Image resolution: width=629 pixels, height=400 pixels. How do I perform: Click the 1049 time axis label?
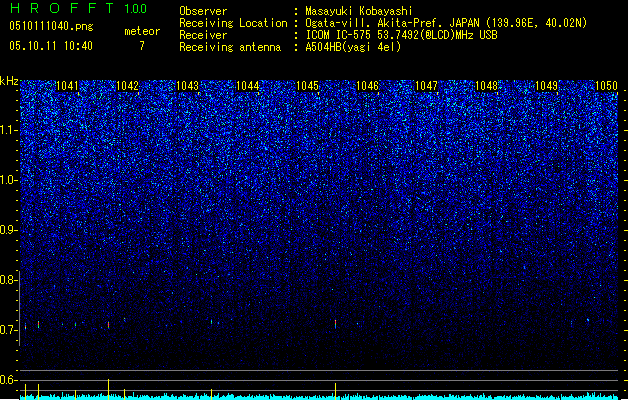(546, 86)
